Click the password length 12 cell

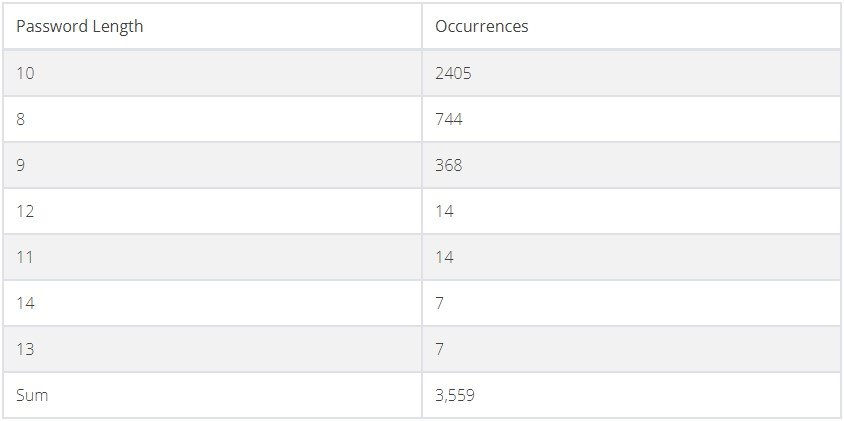click(212, 211)
